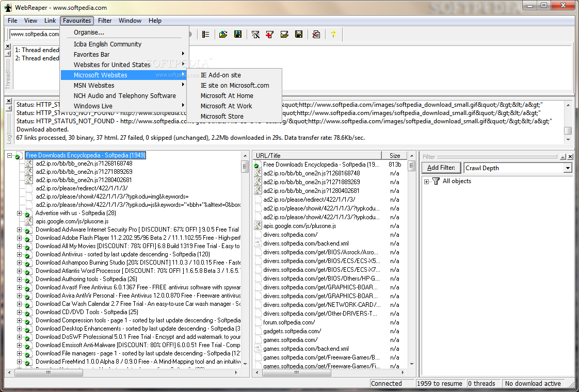Select IE Add-on site submenu entry
The width and height of the screenshot is (579, 392).
pyautogui.click(x=234, y=75)
